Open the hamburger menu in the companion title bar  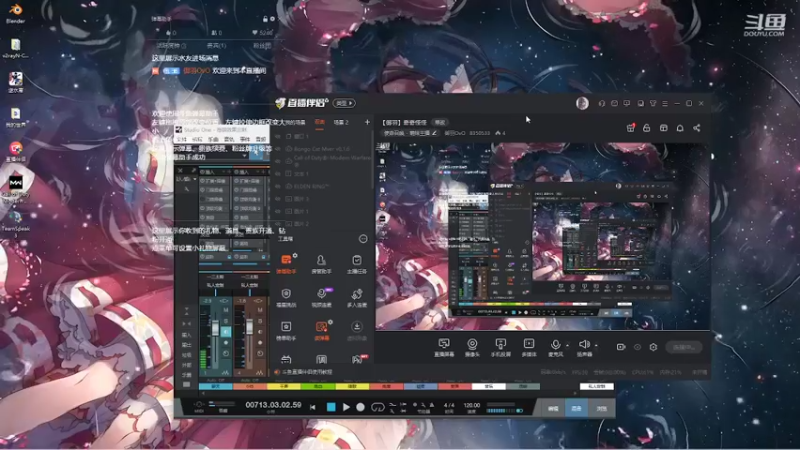(x=665, y=103)
